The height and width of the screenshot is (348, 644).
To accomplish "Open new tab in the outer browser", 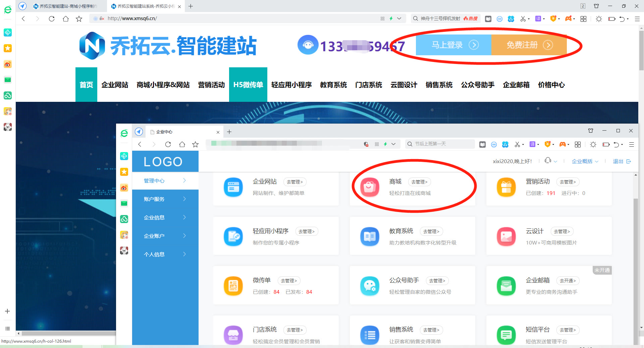I will tap(191, 6).
